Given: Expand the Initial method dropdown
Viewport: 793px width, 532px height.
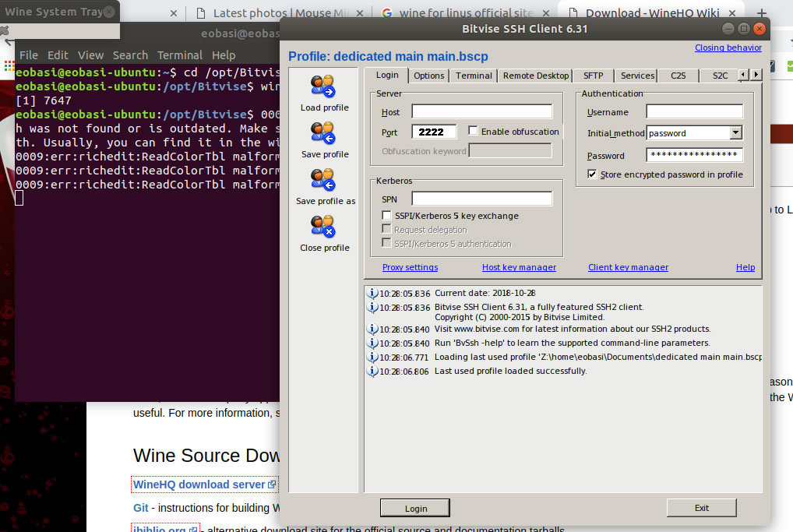Looking at the screenshot, I should pyautogui.click(x=736, y=133).
